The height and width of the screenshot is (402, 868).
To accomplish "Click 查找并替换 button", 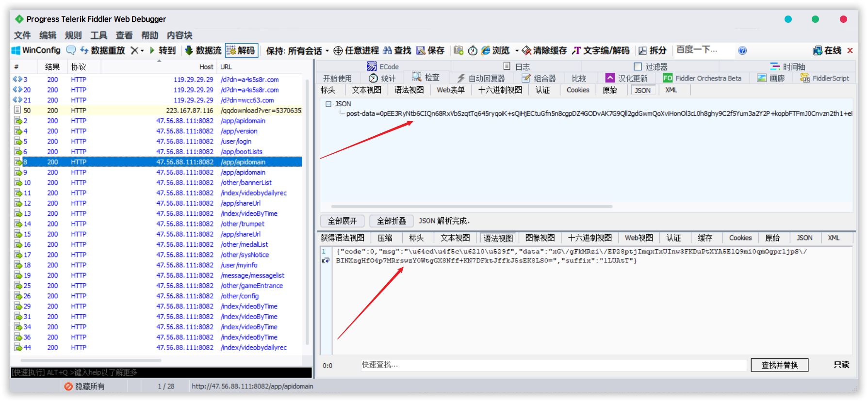I will pos(779,365).
